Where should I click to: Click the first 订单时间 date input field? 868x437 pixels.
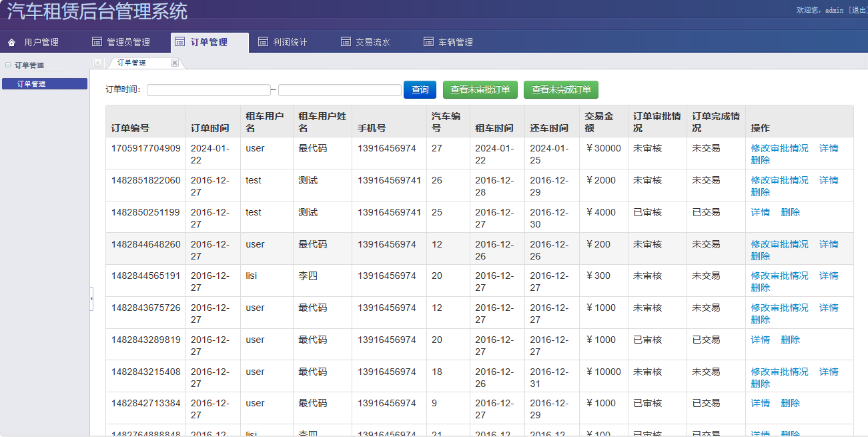(x=209, y=89)
